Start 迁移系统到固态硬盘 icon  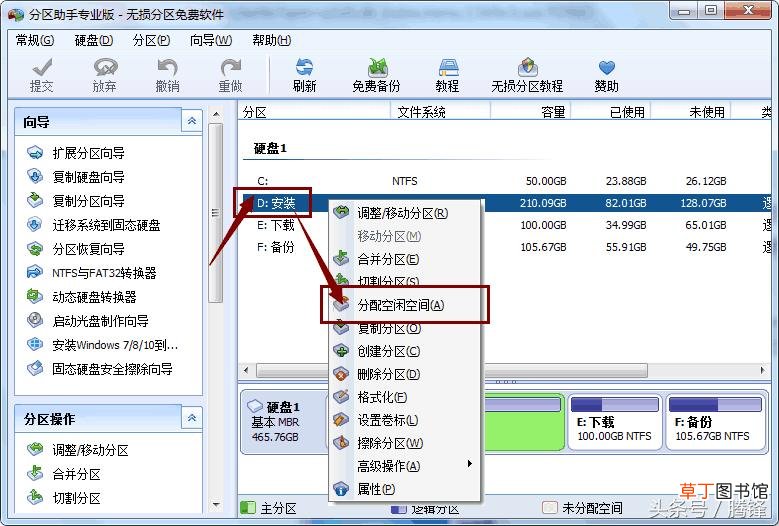tap(35, 225)
